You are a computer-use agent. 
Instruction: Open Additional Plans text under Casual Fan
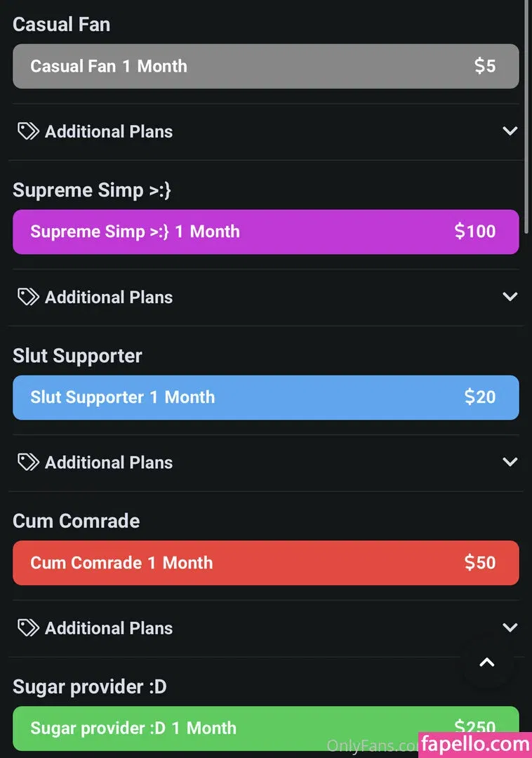[109, 132]
